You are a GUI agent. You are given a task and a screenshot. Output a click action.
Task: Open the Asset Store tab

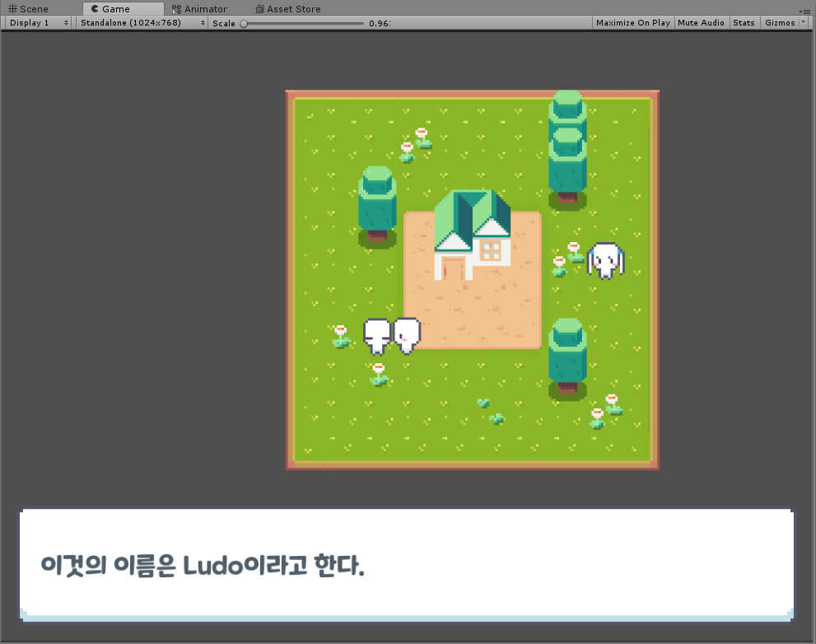coord(288,9)
